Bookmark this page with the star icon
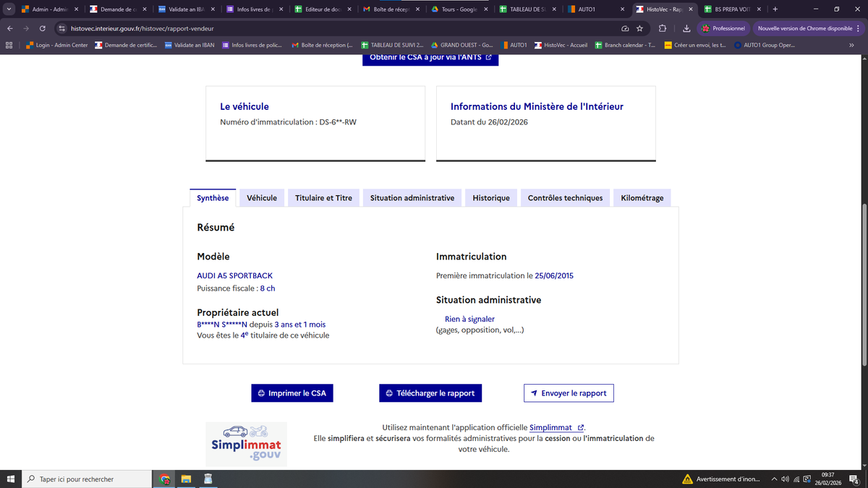868x488 pixels. 639,28
